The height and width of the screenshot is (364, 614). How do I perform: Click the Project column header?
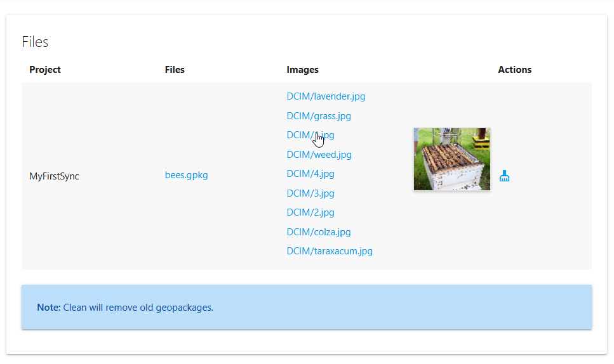tap(45, 70)
